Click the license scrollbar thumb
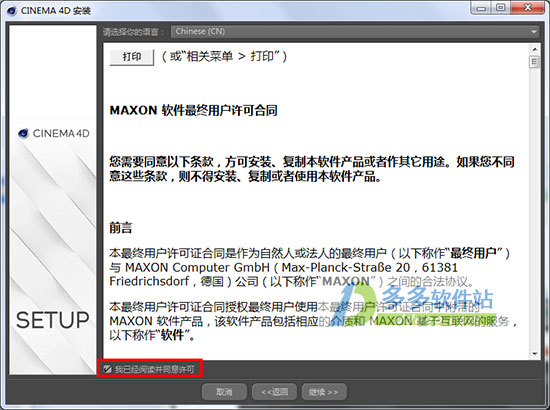This screenshot has height=410, width=550. click(x=534, y=62)
